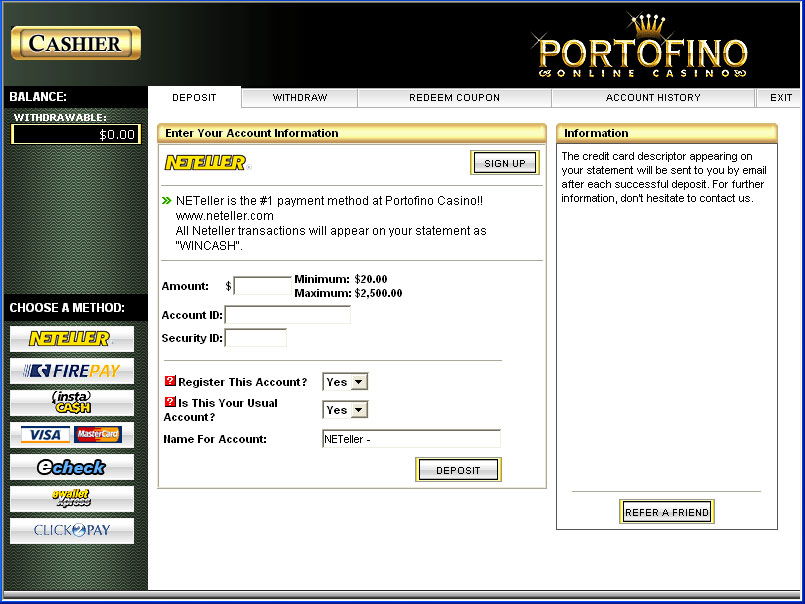The image size is (805, 604).
Task: Focus the Amount input field
Action: 262,286
